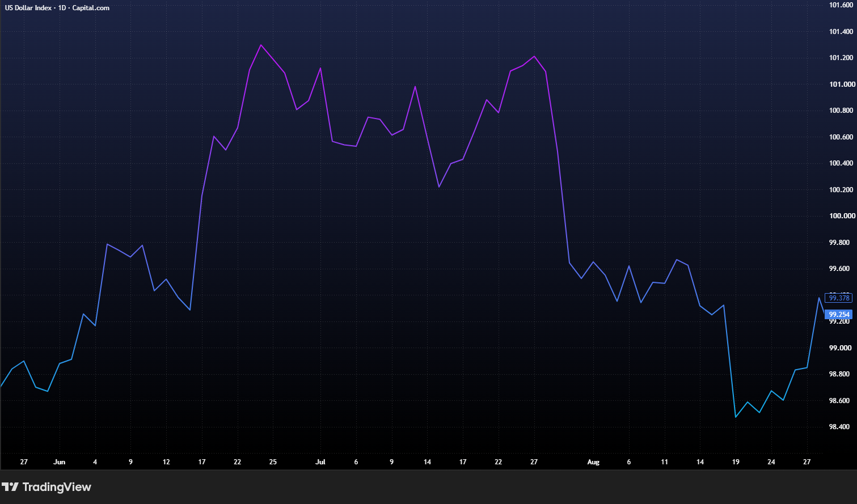Select the blue 99.254 current price tag
Screen dimensions: 857x504
pos(839,315)
